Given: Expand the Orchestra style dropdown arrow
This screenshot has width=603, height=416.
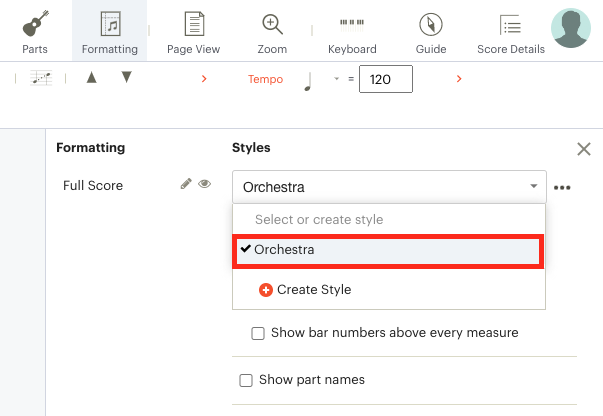Looking at the screenshot, I should point(533,186).
